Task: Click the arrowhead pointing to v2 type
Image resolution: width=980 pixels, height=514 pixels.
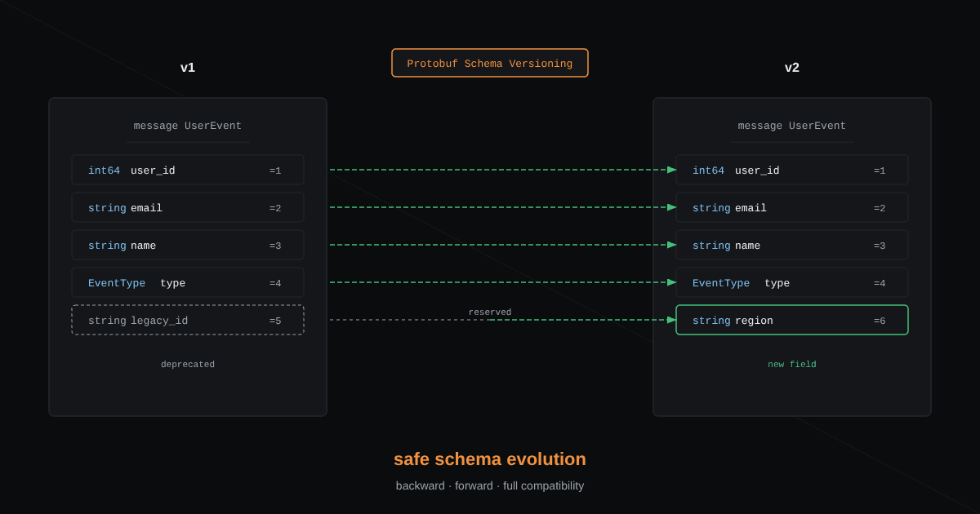Action: [672, 282]
